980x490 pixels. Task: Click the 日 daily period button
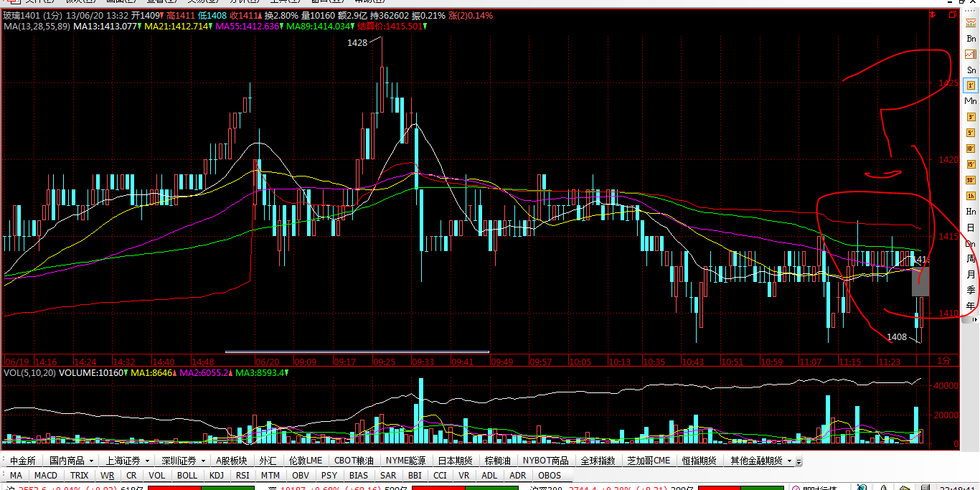[x=971, y=227]
